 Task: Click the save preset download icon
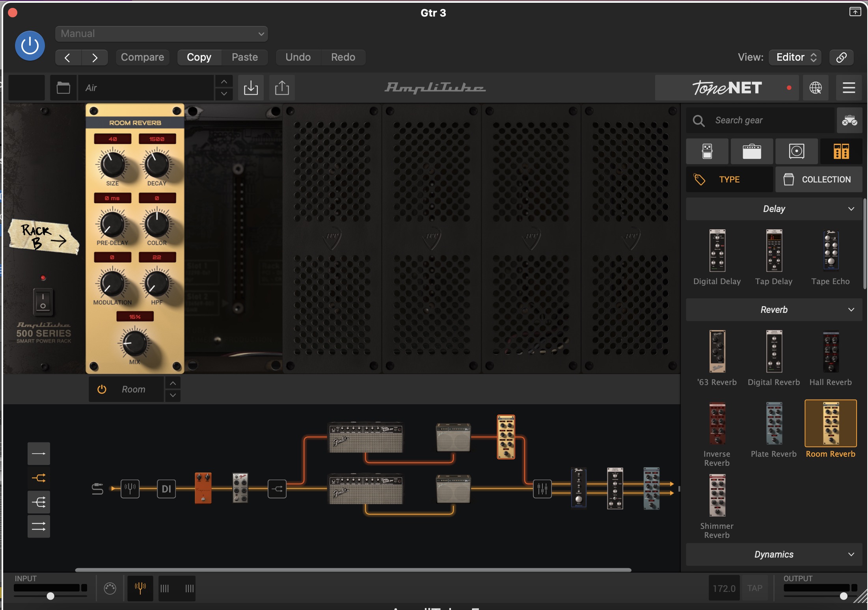251,87
